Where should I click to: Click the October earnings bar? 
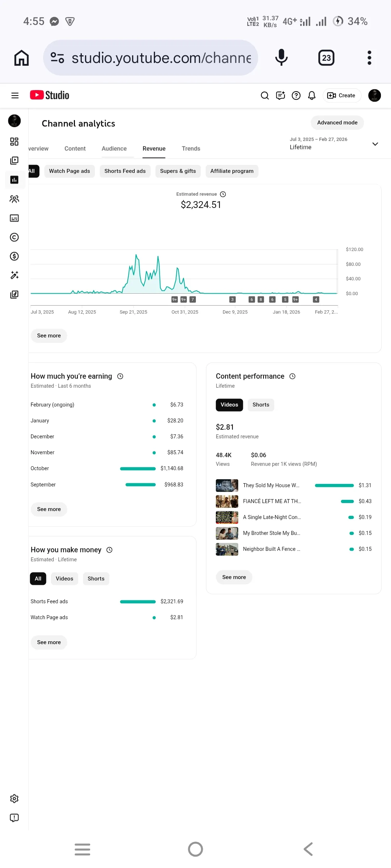coord(138,469)
